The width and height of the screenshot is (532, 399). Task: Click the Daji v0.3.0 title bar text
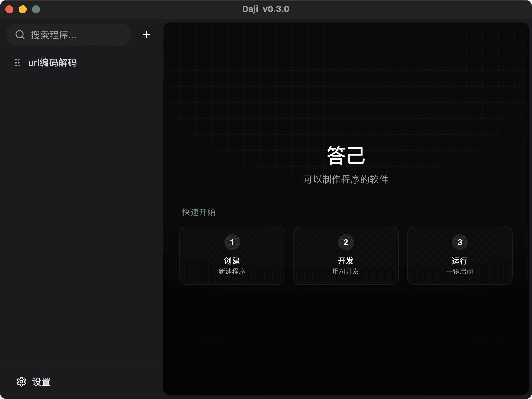coord(266,9)
